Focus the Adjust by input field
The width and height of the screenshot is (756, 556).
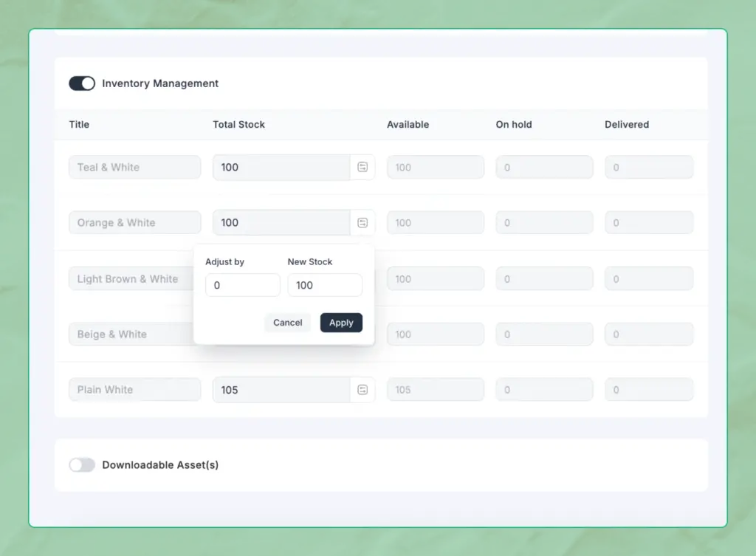[x=242, y=285]
